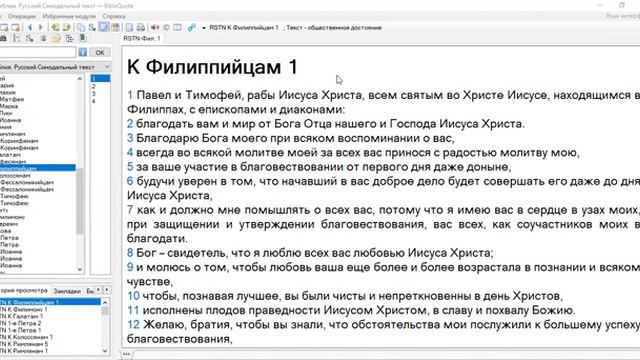
Task: Select chapter 3 in the chapter list
Action: coord(100,93)
